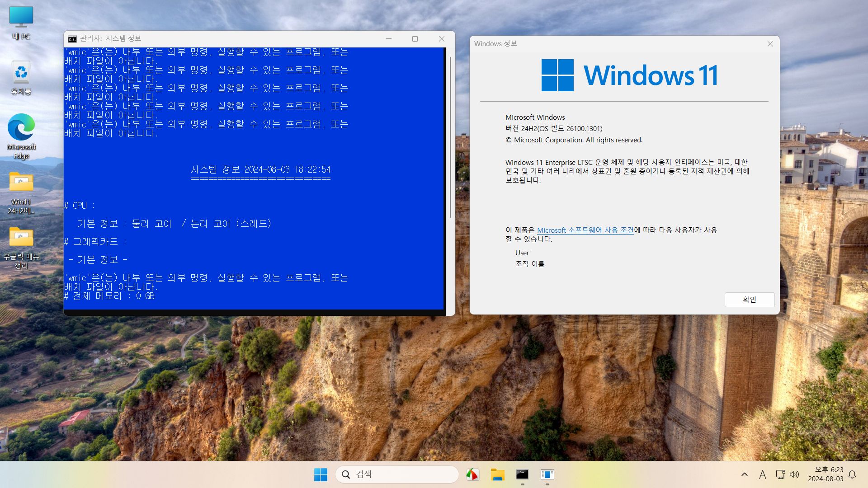Toggle the input language indicator A
The image size is (868, 488).
click(x=763, y=474)
